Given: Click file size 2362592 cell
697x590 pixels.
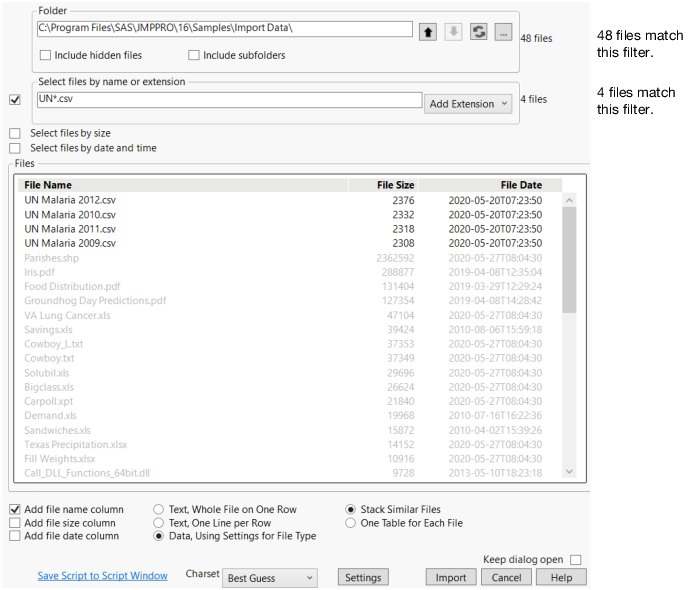Looking at the screenshot, I should (x=395, y=258).
